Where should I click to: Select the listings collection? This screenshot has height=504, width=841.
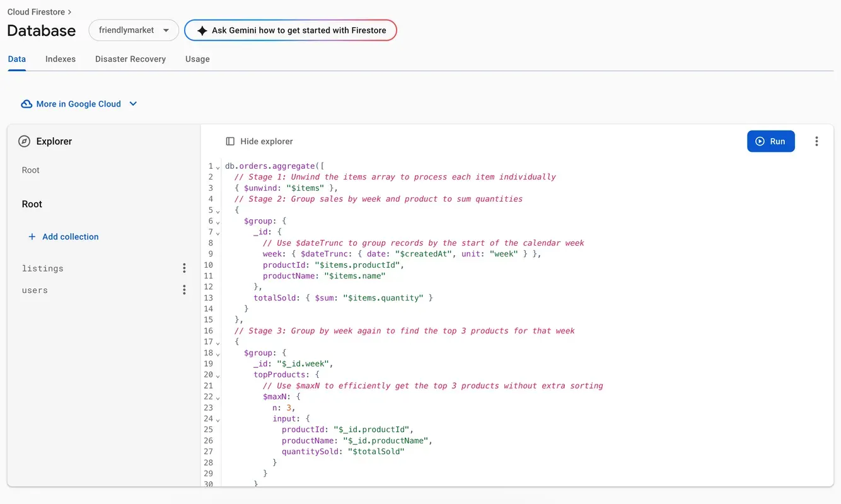click(x=42, y=268)
